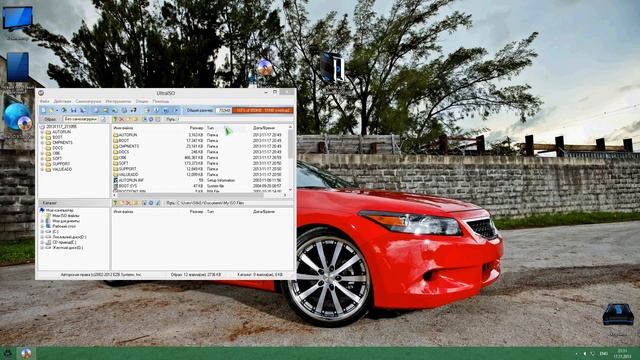Click the red X delete icon in image toolbar
Screen dimensions: 640x360
[122, 119]
